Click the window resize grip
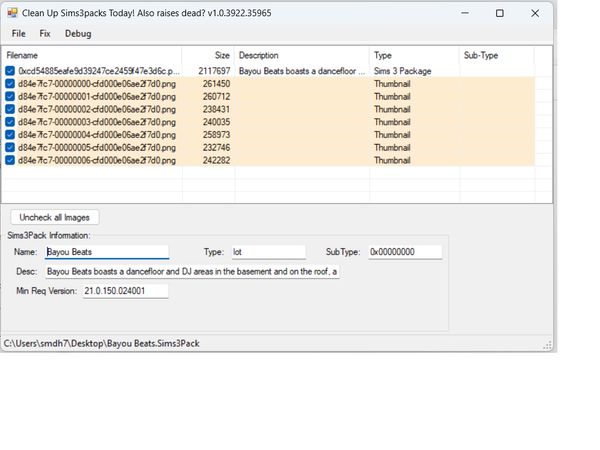The width and height of the screenshot is (600, 450). click(x=548, y=345)
